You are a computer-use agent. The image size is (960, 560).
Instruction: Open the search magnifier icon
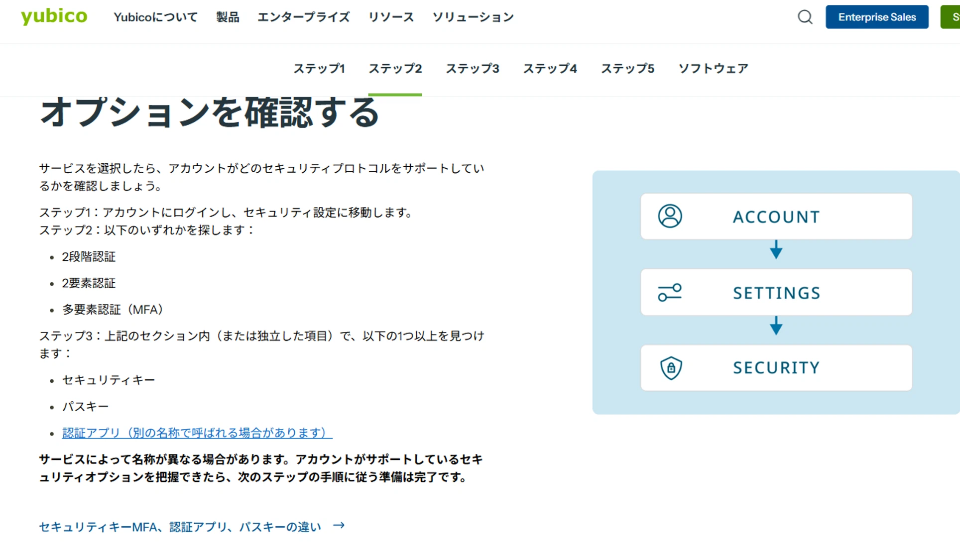pyautogui.click(x=805, y=17)
